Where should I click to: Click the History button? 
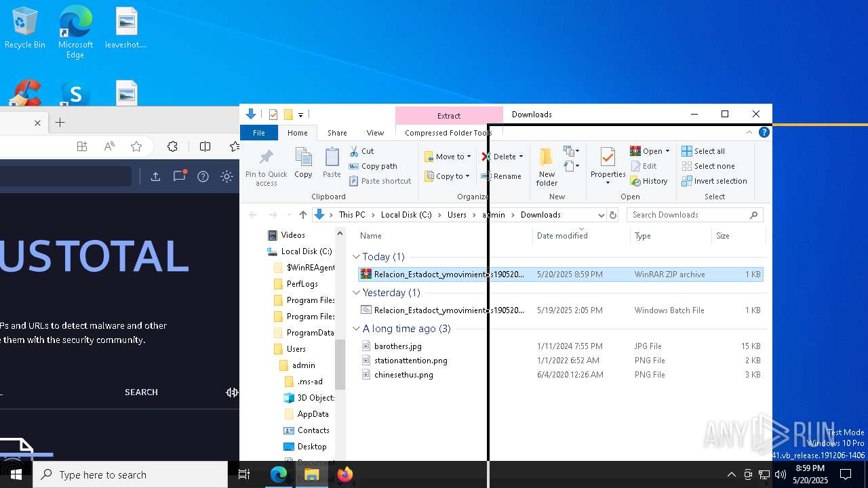tap(649, 181)
